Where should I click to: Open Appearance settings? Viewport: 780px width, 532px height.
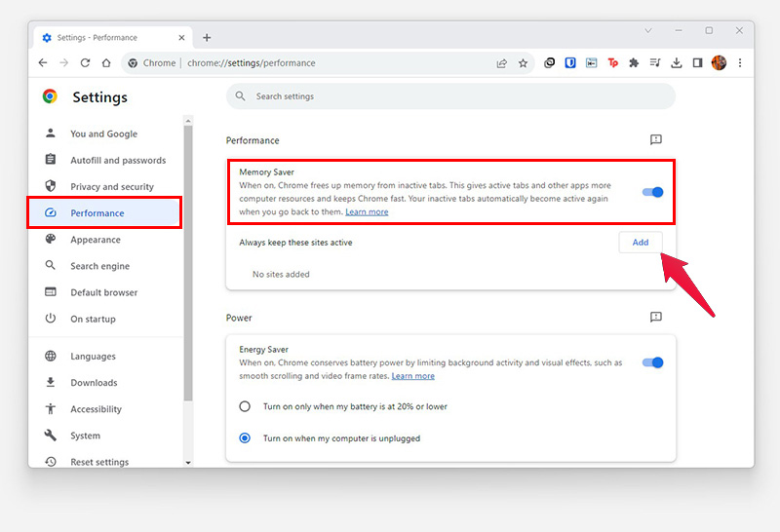click(105, 240)
